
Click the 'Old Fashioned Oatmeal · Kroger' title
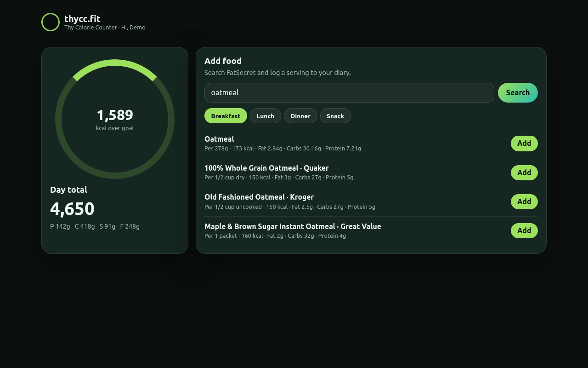(259, 197)
